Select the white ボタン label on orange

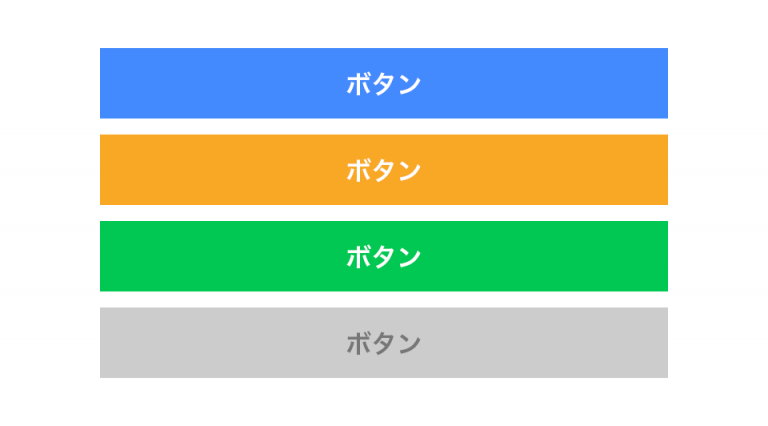383,170
